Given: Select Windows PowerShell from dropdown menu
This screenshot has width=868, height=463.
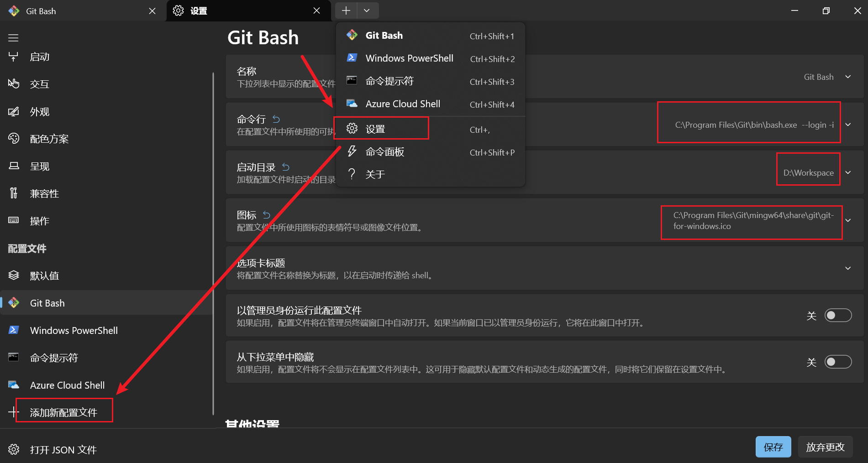Looking at the screenshot, I should (x=431, y=58).
